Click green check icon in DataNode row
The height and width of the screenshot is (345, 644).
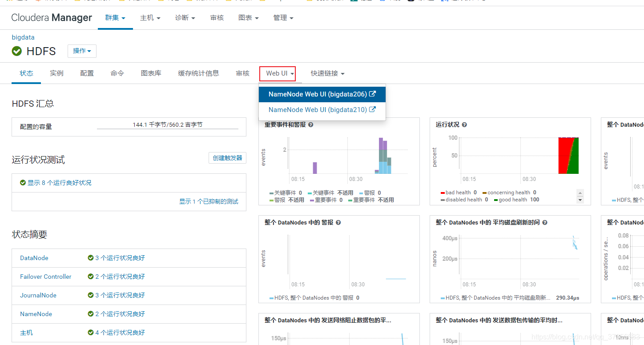coord(91,258)
